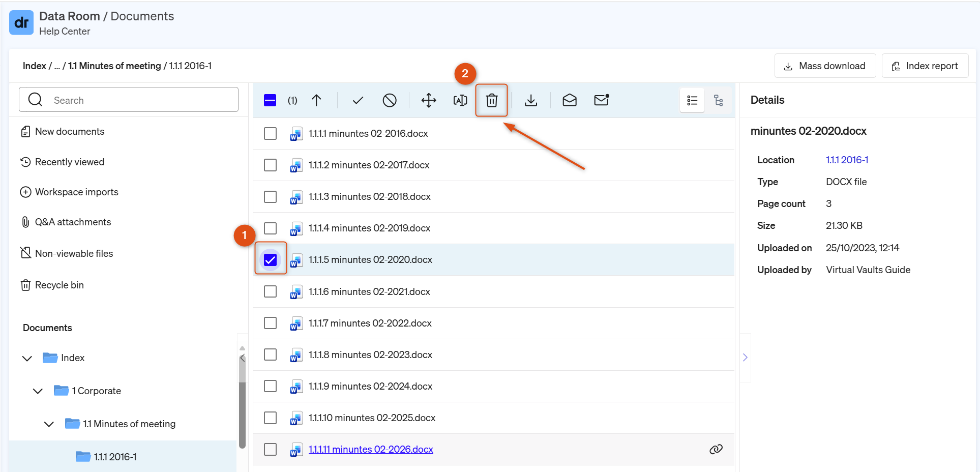Select row 1.1.1.3 minuntes 02-2018.docx

click(x=494, y=196)
